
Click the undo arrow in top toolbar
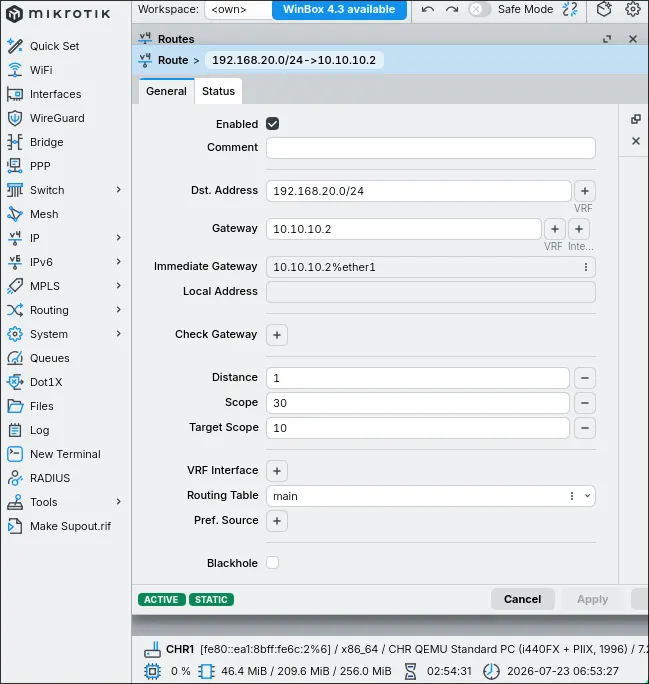(428, 9)
